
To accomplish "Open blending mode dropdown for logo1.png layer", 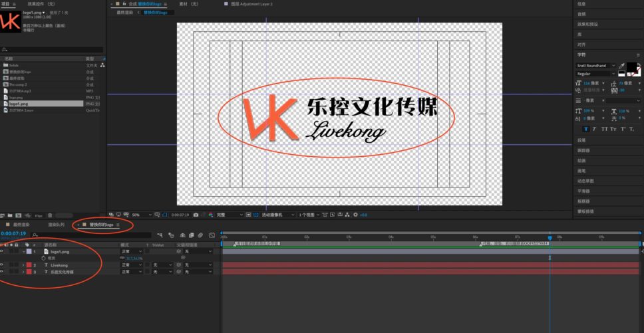I will pos(132,251).
